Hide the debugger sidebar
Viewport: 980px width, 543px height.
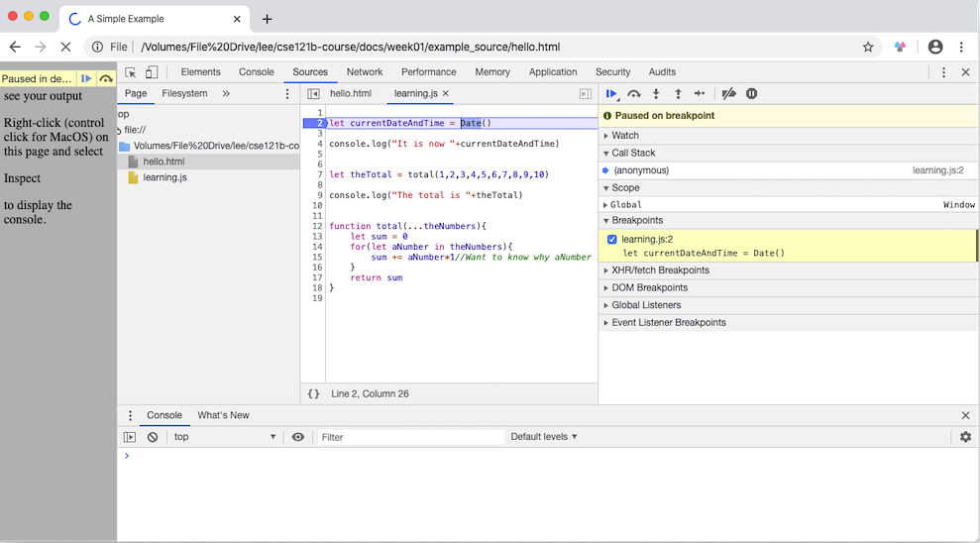click(585, 94)
